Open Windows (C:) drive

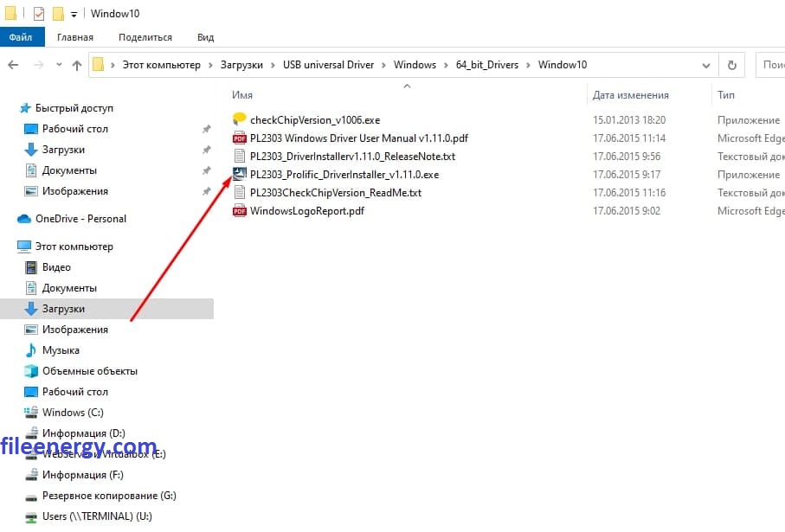73,412
